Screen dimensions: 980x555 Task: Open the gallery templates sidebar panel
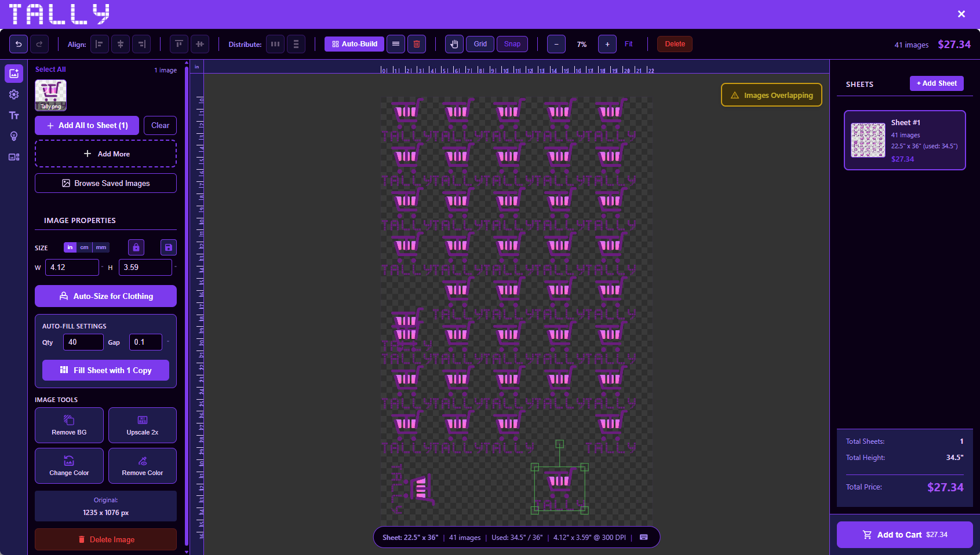click(x=14, y=157)
